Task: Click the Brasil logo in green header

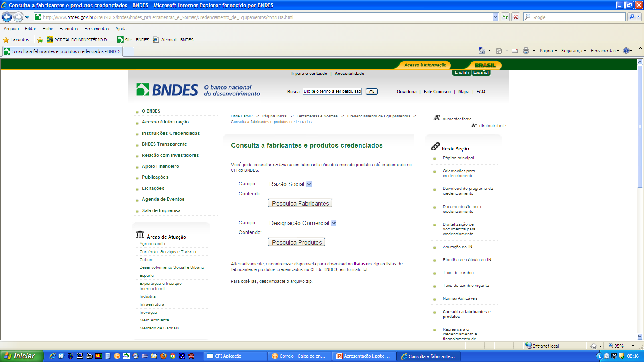Action: point(485,65)
